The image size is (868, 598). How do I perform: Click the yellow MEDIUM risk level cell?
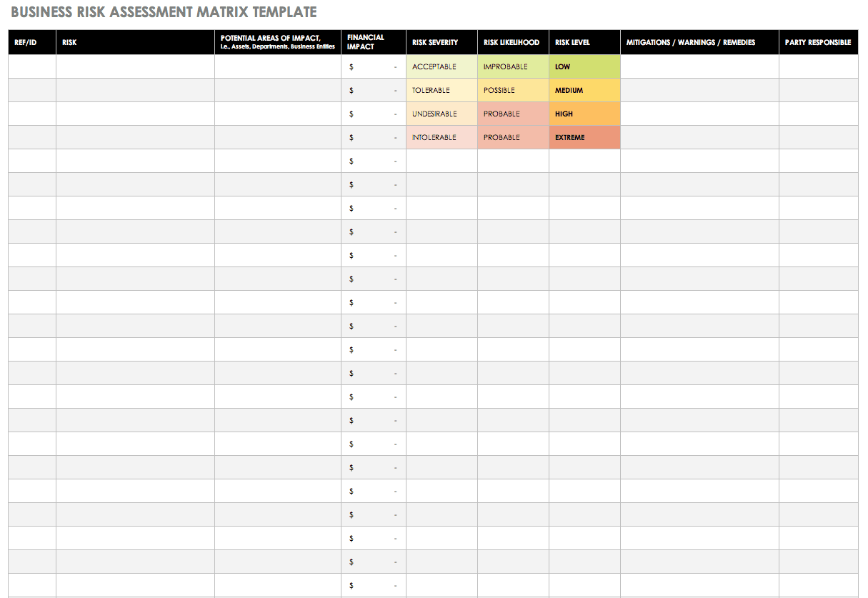[584, 89]
